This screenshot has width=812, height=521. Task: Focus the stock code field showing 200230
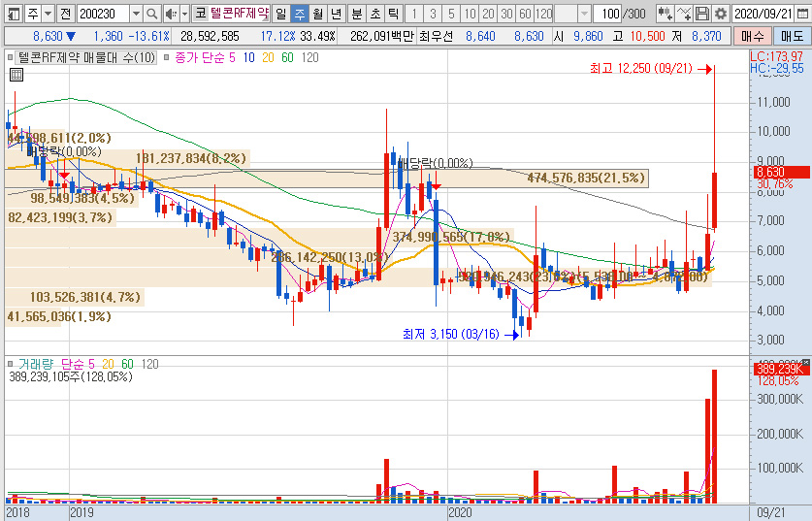(x=103, y=14)
